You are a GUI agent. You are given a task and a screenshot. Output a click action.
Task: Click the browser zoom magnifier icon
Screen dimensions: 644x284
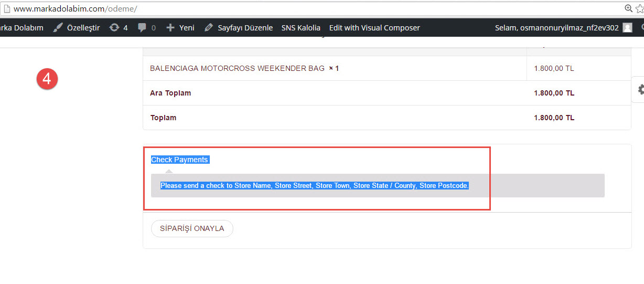pyautogui.click(x=628, y=8)
